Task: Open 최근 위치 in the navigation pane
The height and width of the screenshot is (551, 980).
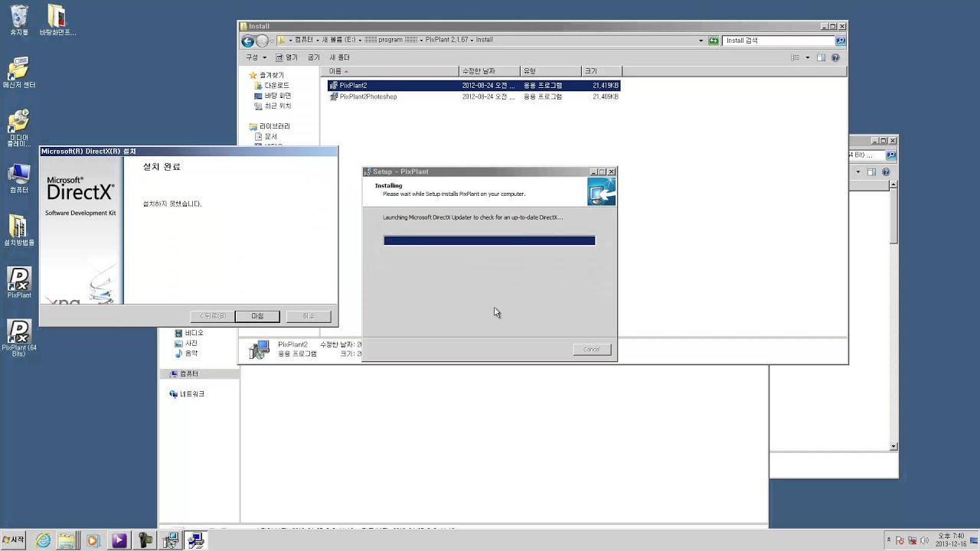Action: coord(273,106)
